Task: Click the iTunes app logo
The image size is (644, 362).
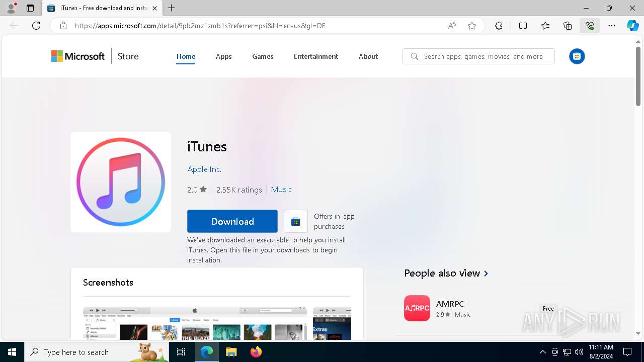Action: click(121, 182)
